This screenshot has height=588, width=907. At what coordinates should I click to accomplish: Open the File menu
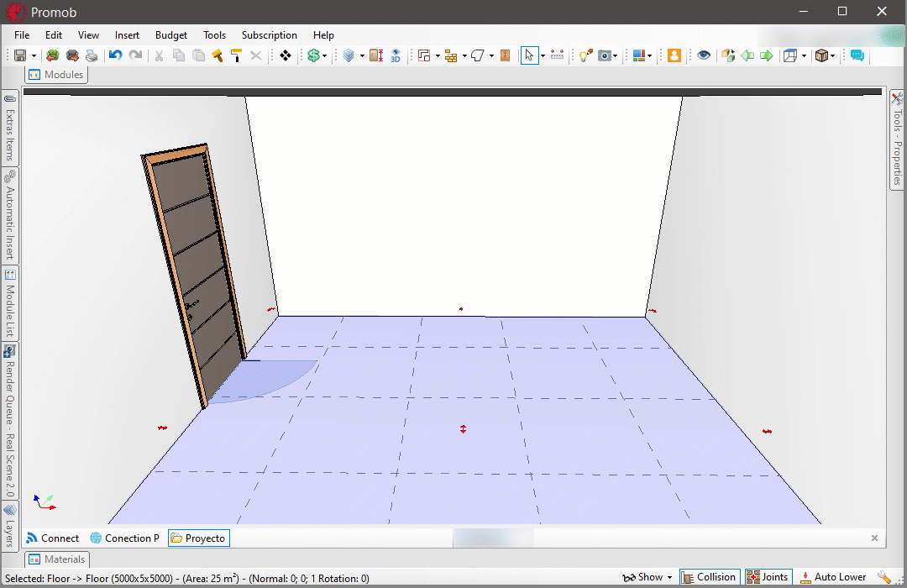(x=22, y=35)
